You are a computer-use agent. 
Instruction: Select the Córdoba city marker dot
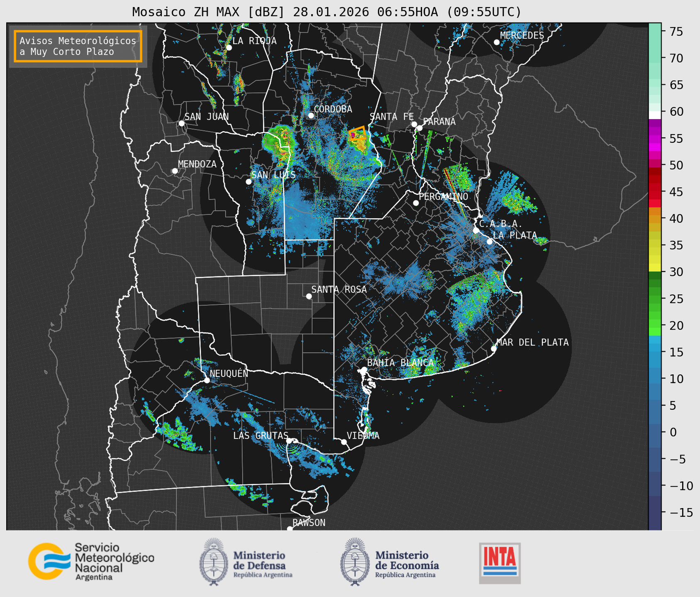point(311,115)
